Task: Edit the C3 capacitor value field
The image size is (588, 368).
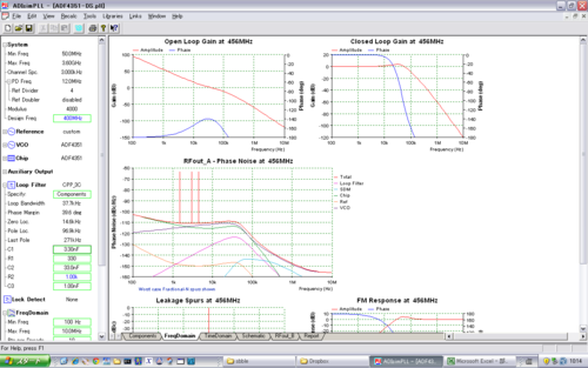Action: tap(72, 286)
